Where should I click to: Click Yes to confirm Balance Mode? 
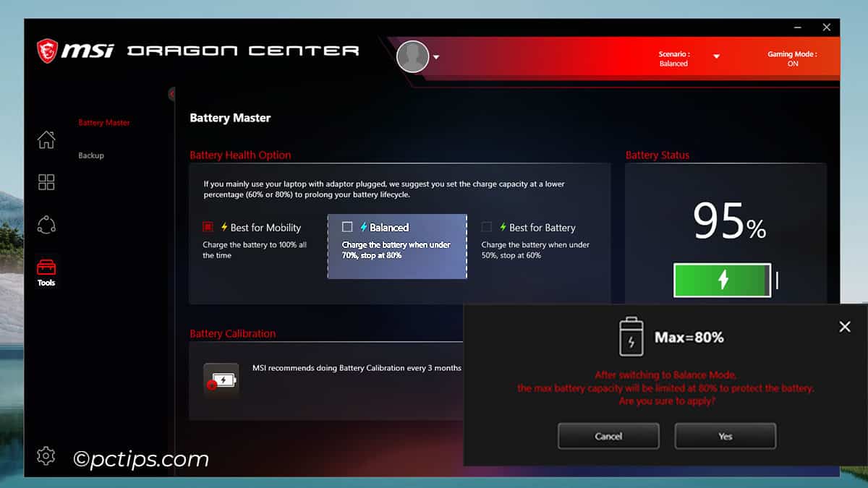click(725, 435)
